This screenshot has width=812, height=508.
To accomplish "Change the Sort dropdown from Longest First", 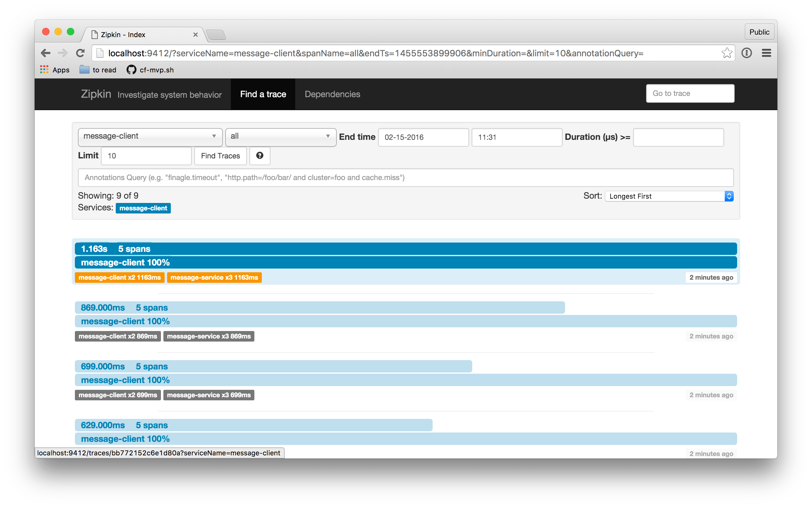I will pyautogui.click(x=668, y=196).
